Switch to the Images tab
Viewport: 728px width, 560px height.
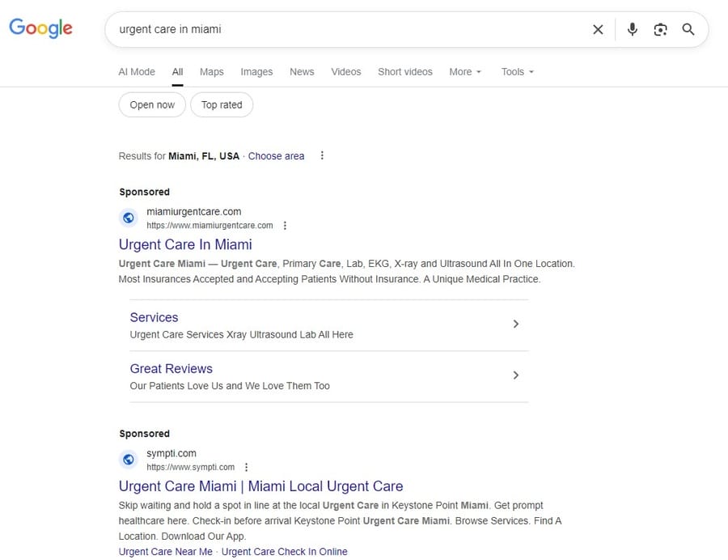[256, 71]
